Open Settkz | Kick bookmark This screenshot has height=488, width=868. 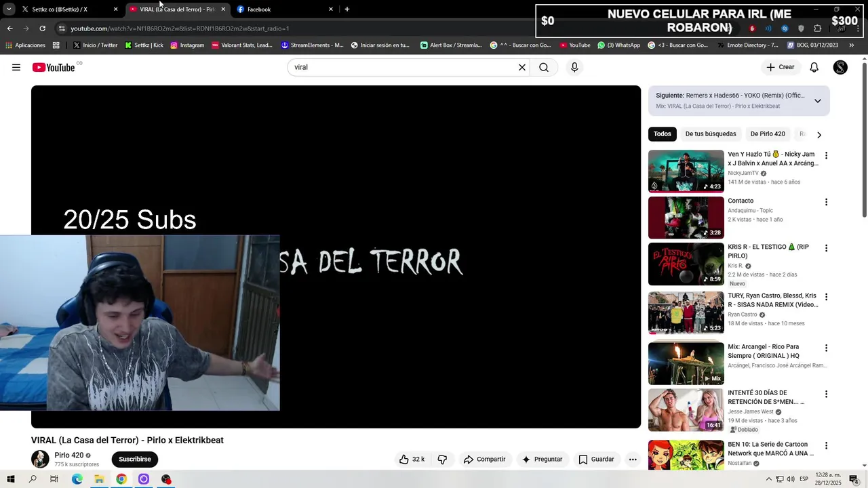[x=144, y=45]
